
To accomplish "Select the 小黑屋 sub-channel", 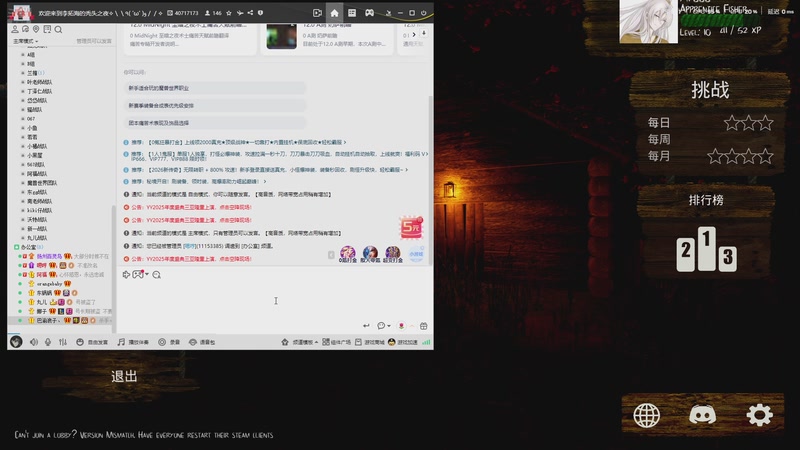I will tap(35, 155).
